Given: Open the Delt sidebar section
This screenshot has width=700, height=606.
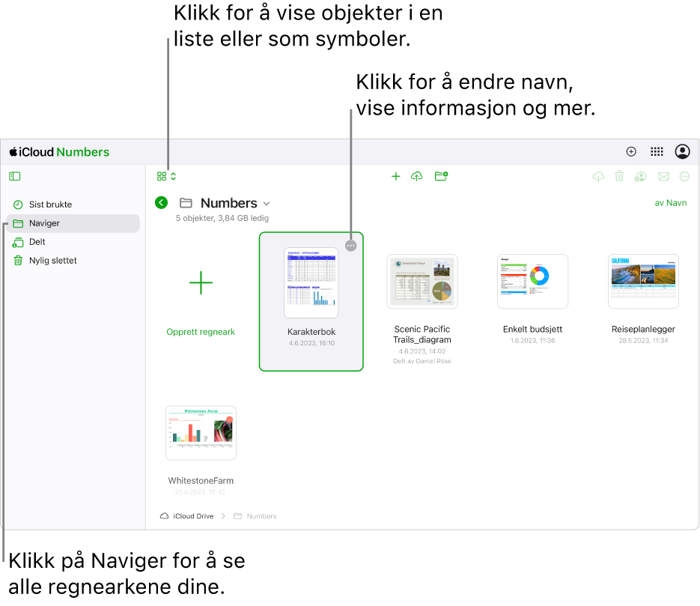Looking at the screenshot, I should [x=73, y=242].
